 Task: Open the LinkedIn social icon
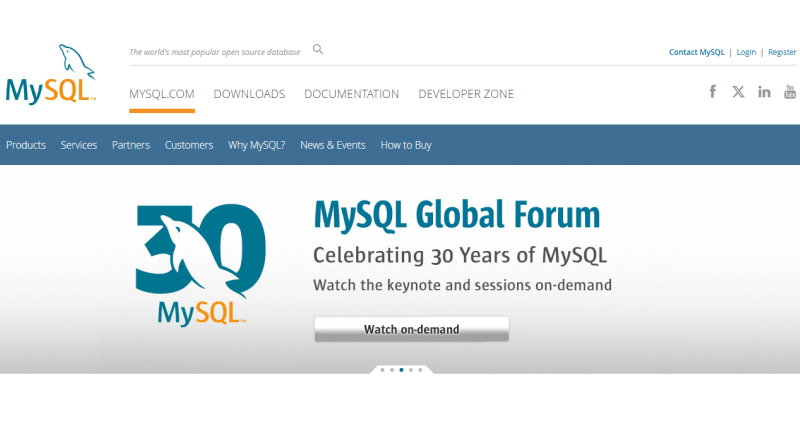point(764,92)
